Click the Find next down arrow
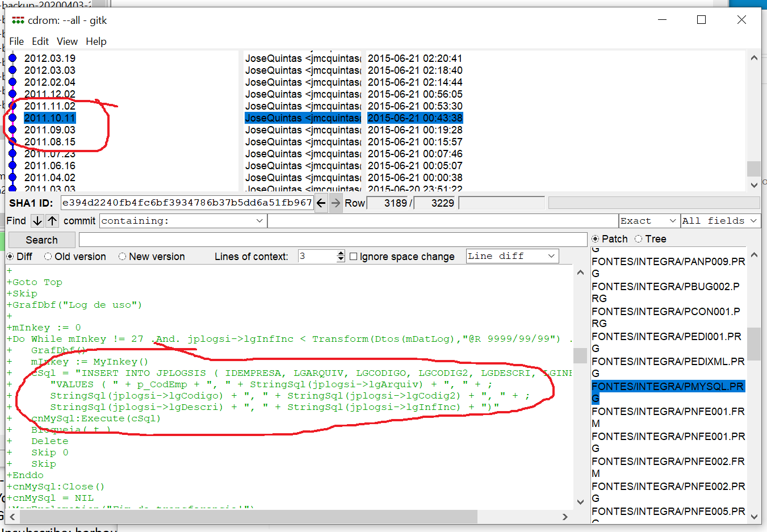The width and height of the screenshot is (767, 532). click(37, 221)
